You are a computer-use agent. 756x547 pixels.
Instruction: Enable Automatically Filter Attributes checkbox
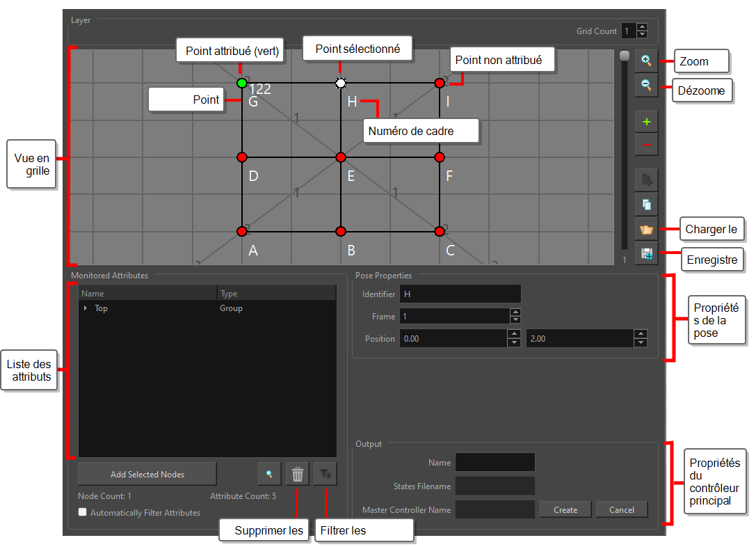[x=83, y=512]
